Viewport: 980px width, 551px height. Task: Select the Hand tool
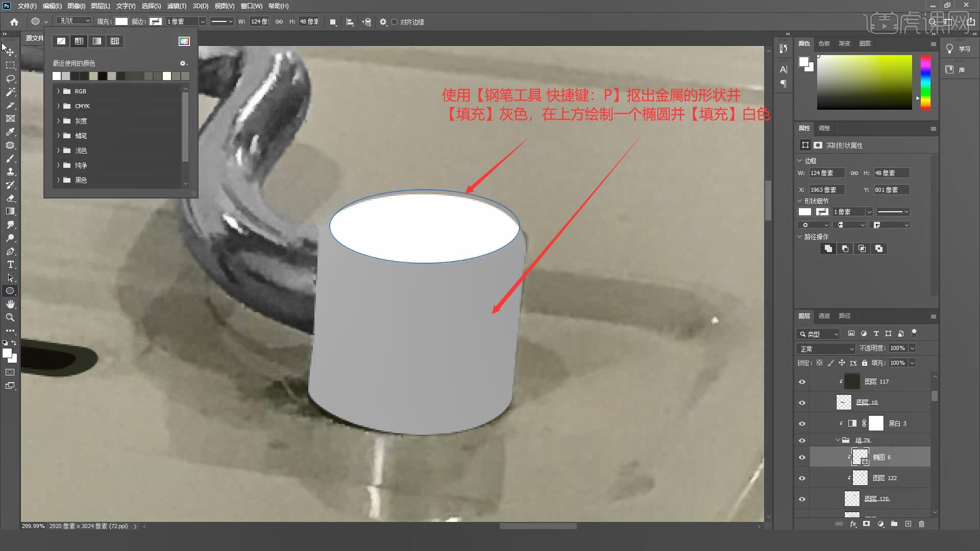click(10, 304)
